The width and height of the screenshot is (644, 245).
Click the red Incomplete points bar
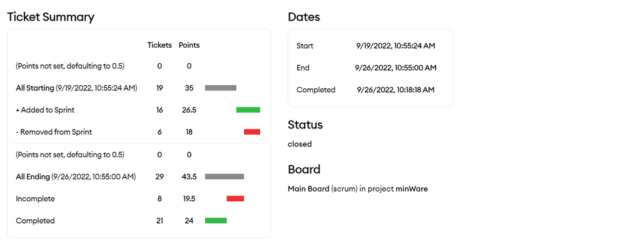pos(236,199)
